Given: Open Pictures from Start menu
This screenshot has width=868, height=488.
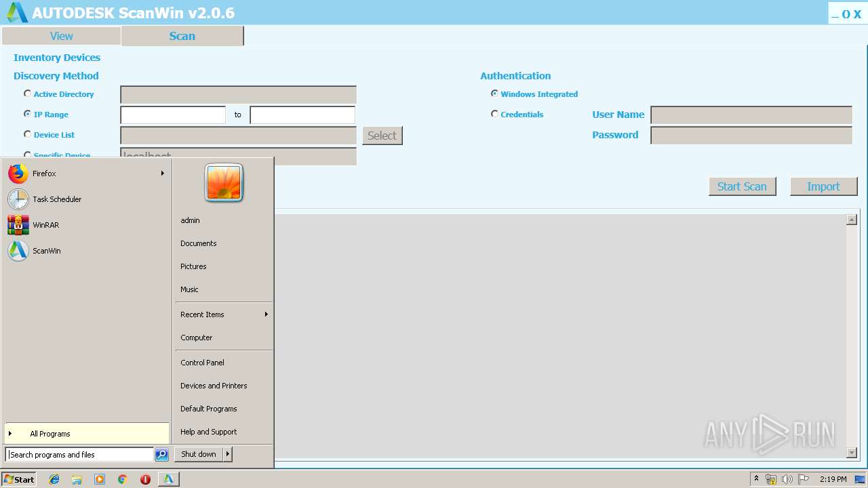Looking at the screenshot, I should (x=193, y=266).
